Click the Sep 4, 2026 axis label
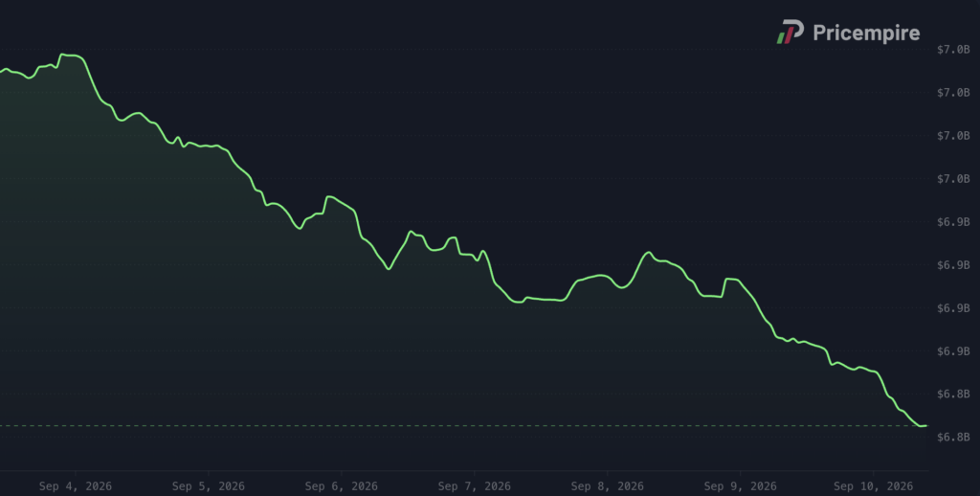The image size is (980, 496). 75,486
